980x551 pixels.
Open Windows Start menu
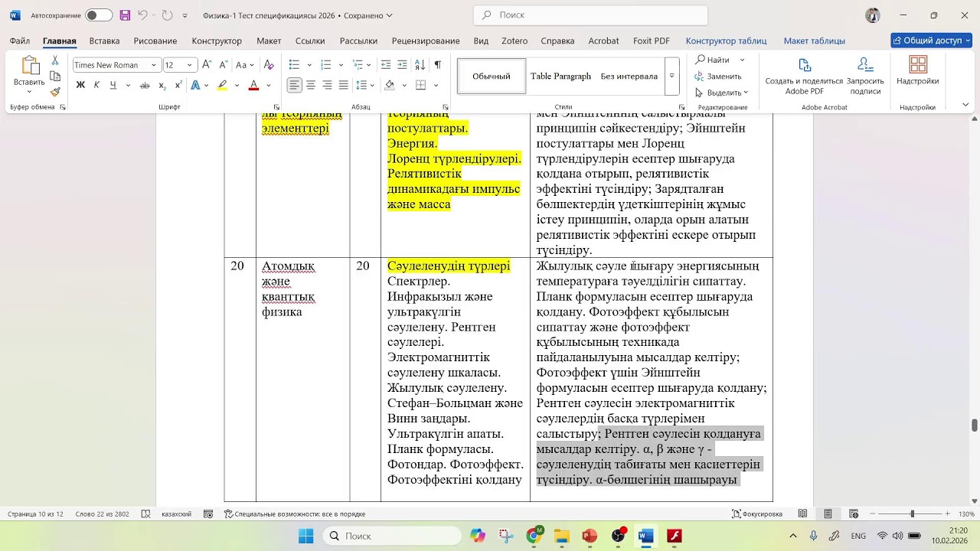click(305, 536)
